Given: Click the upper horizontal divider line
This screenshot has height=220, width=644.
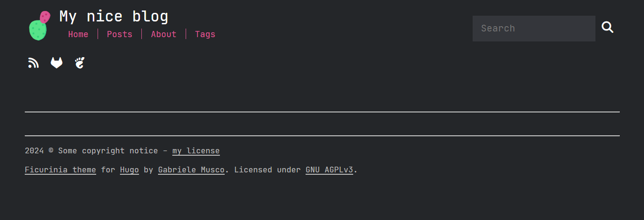Looking at the screenshot, I should pos(322,112).
